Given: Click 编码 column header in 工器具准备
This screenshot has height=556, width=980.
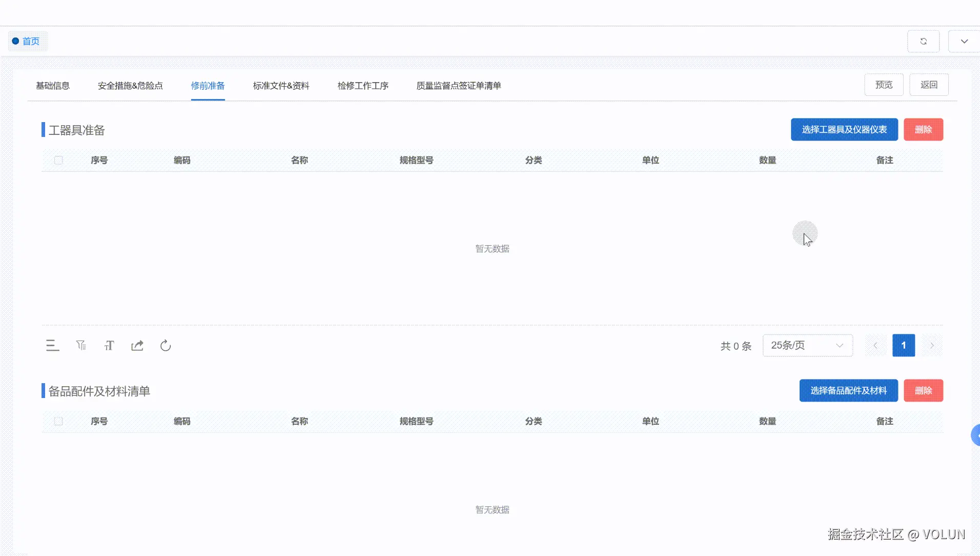Looking at the screenshot, I should click(182, 161).
